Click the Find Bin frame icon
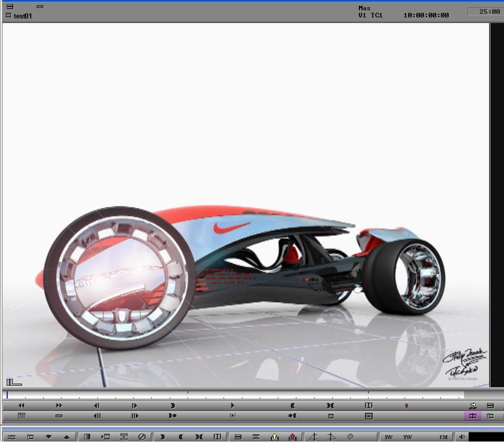504x442 pixels. (x=369, y=416)
